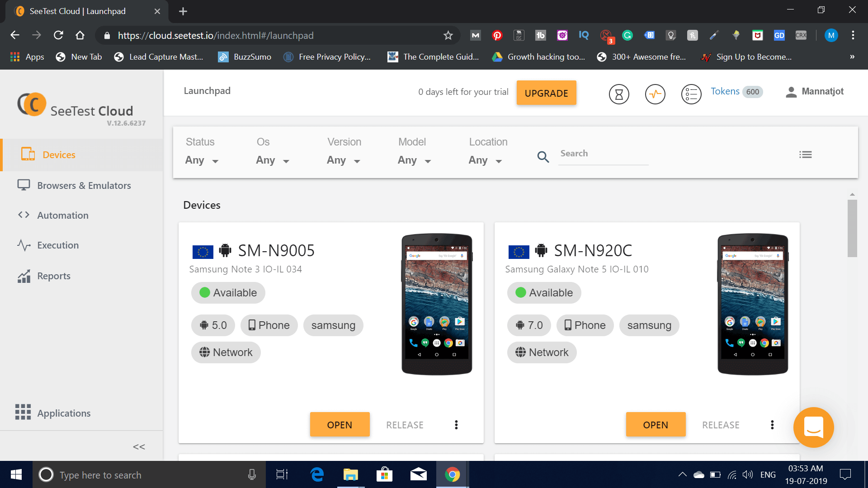Toggle list view for devices
868x488 pixels.
[806, 154]
